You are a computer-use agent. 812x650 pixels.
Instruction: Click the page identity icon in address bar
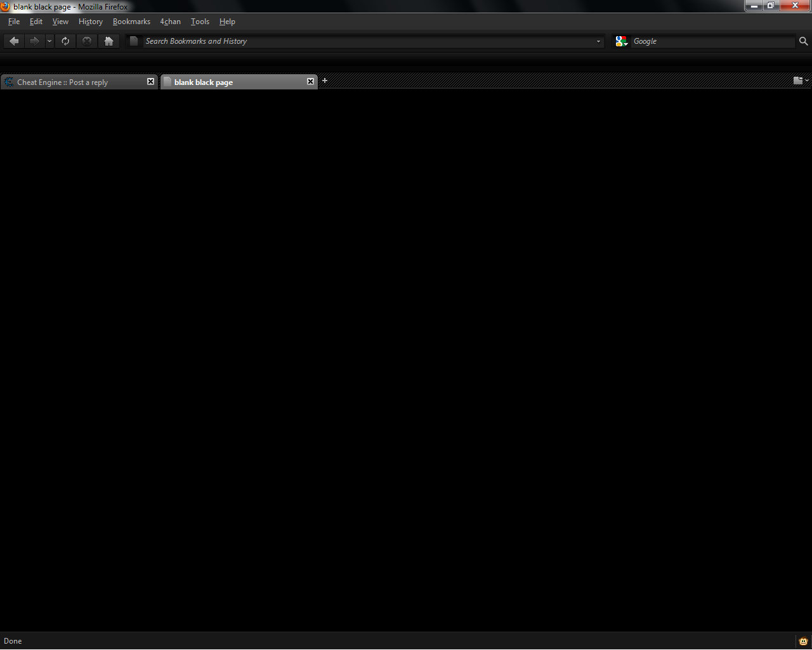(x=134, y=41)
